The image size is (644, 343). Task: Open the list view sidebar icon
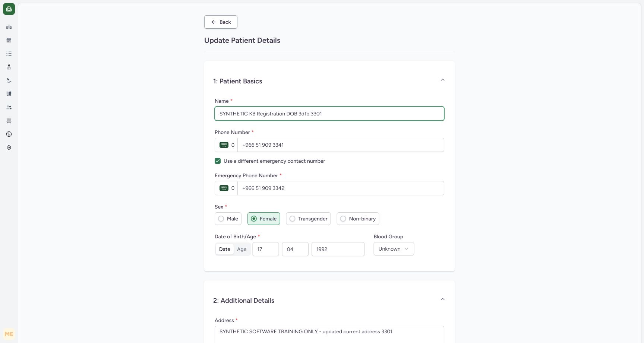tap(9, 54)
